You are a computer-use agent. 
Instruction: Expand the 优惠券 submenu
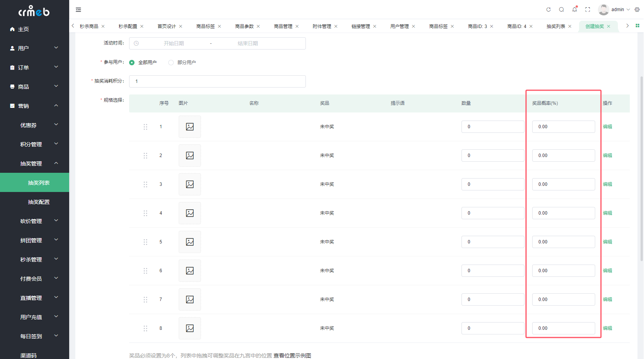[x=35, y=125]
